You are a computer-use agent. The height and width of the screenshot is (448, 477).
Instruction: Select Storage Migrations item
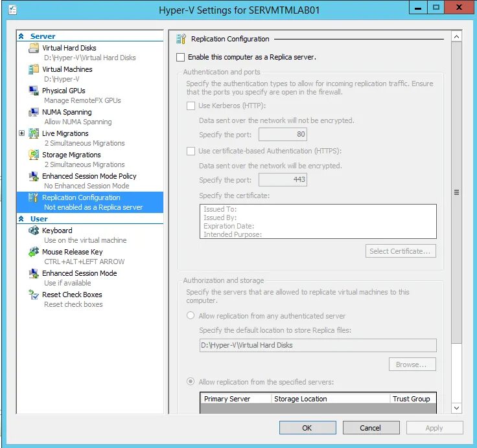71,155
